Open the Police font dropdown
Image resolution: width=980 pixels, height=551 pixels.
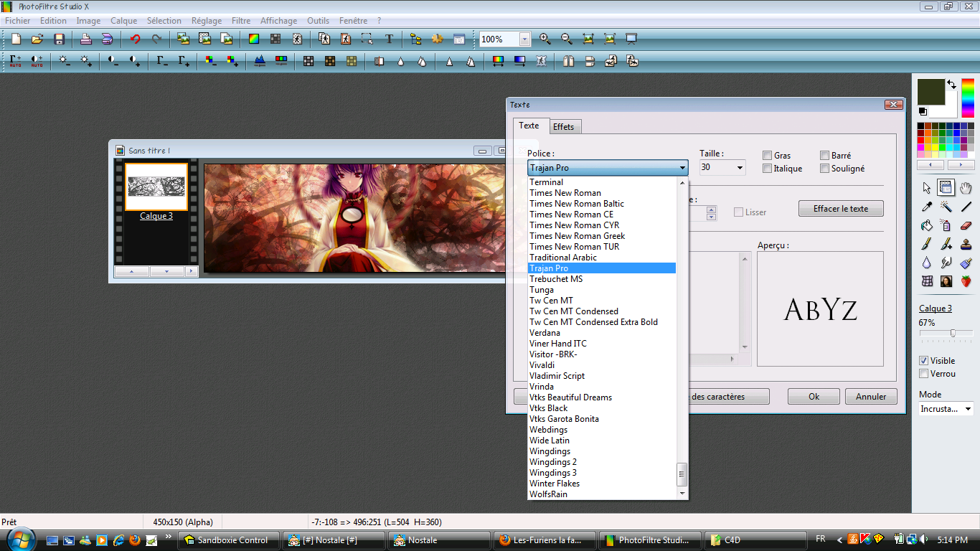point(608,168)
